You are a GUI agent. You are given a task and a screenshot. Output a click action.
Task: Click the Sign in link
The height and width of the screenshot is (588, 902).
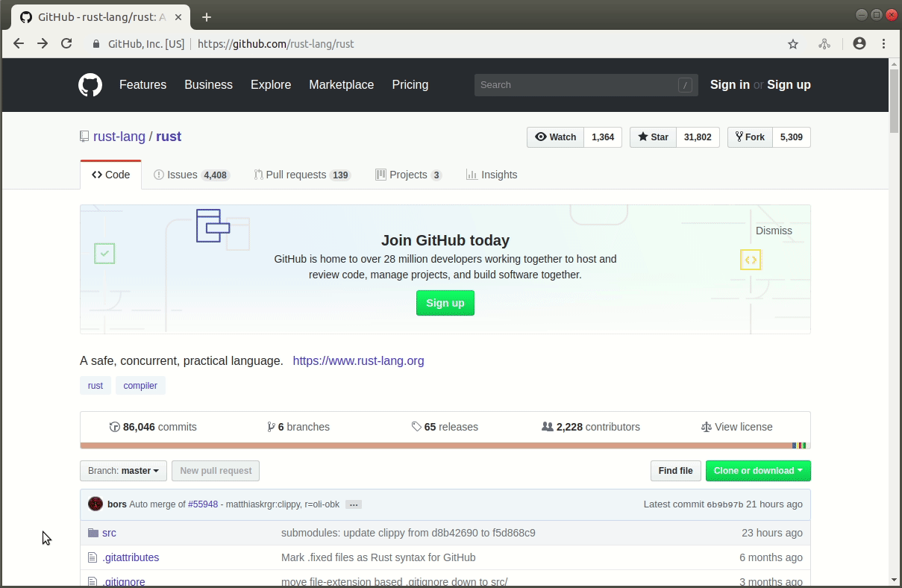(730, 85)
